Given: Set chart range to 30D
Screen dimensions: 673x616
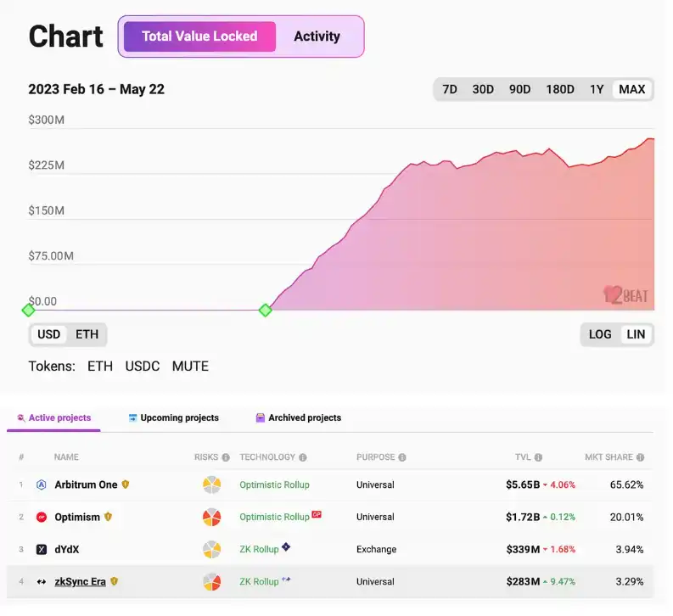Looking at the screenshot, I should [483, 89].
